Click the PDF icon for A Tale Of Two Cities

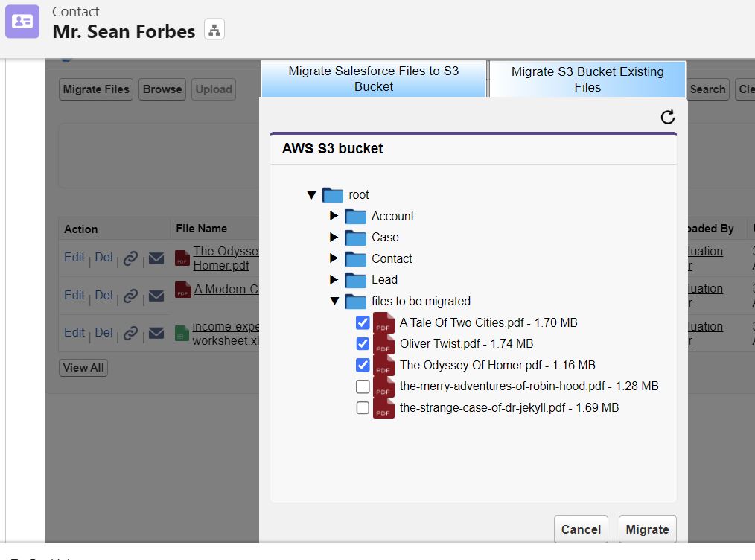coord(383,322)
